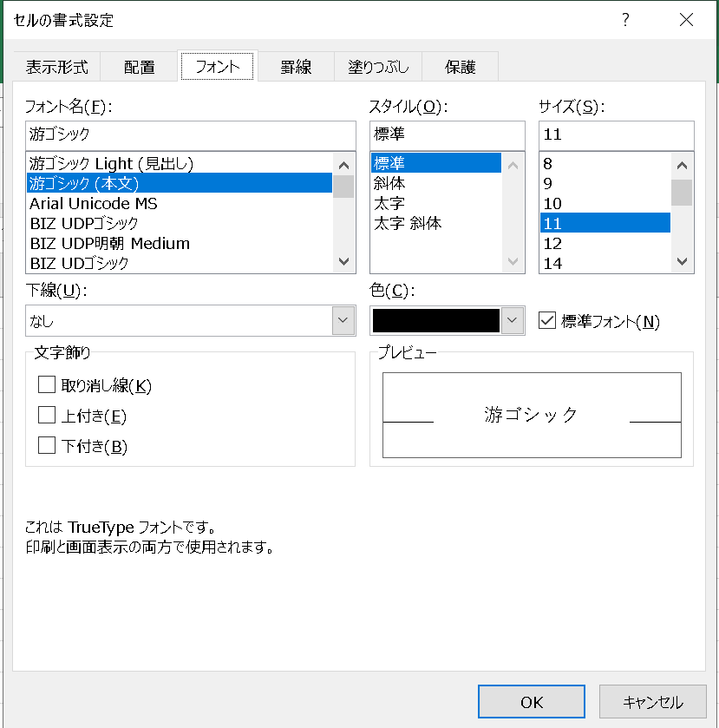Click the help question mark icon
The width and height of the screenshot is (719, 728).
625,19
